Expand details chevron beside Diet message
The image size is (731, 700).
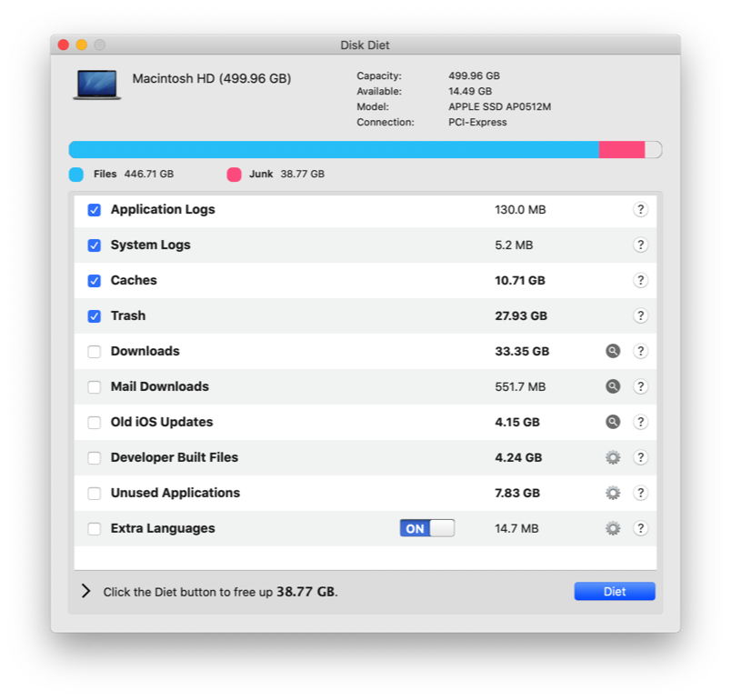(x=85, y=591)
